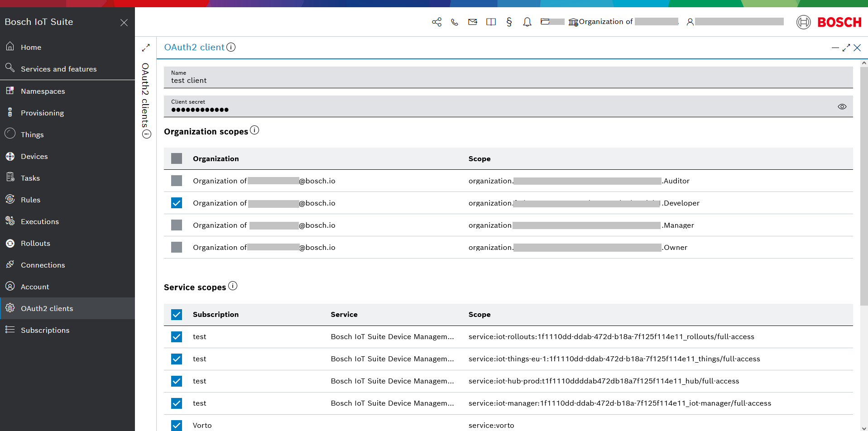Screen dimensions: 868x431
Task: Show Organization scopes info tooltip
Action: [254, 130]
